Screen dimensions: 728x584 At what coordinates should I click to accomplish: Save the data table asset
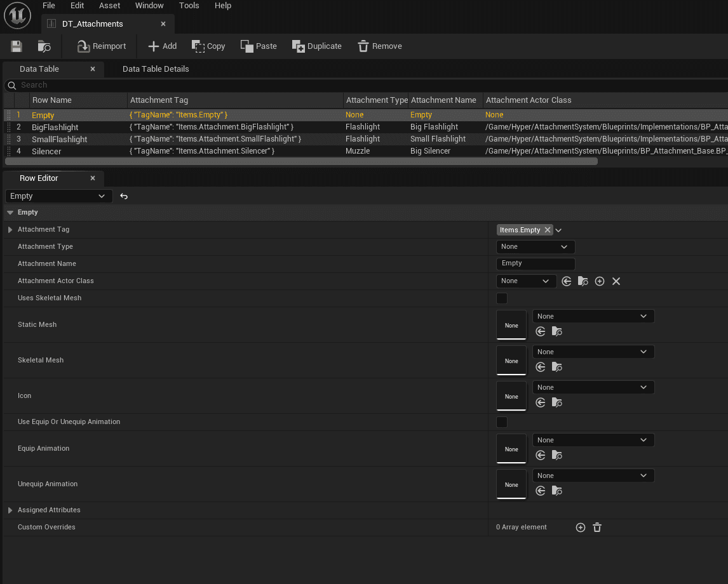(x=17, y=46)
